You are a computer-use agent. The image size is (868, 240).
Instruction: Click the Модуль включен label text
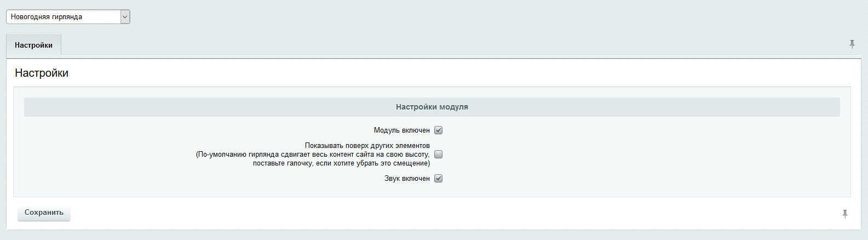(401, 130)
